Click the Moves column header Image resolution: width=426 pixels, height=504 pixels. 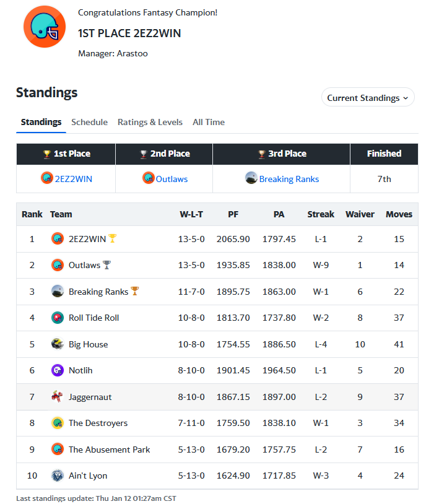click(x=399, y=214)
